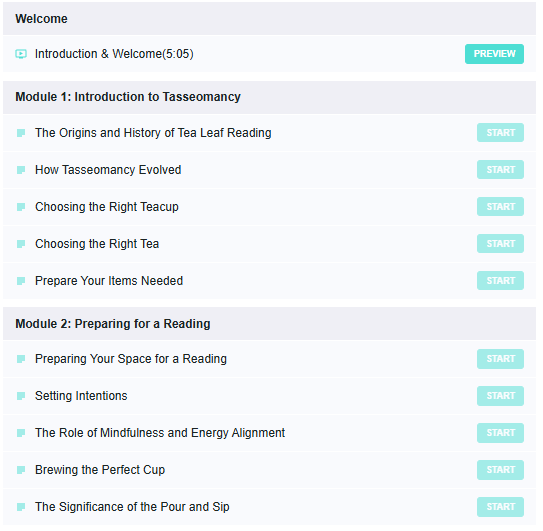This screenshot has height=531, width=543.
Task: Open Setting Intentions lesson title
Action: (x=81, y=396)
